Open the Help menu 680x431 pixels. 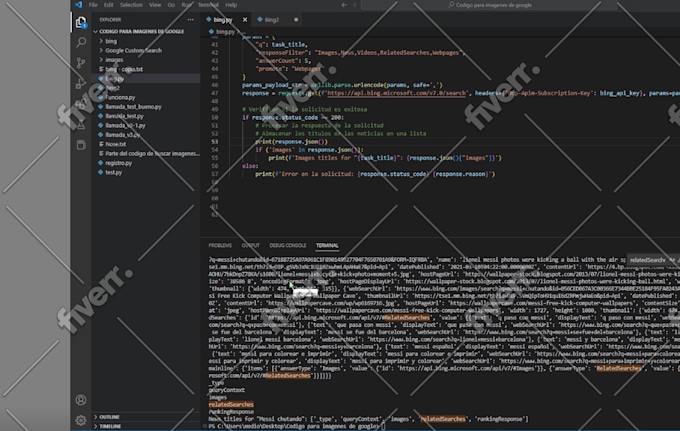pyautogui.click(x=231, y=5)
